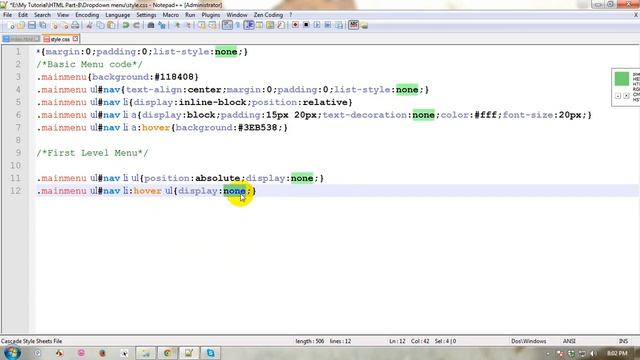Click the /*Basic Menu code*/ comment
This screenshot has height=360, width=640.
89,64
